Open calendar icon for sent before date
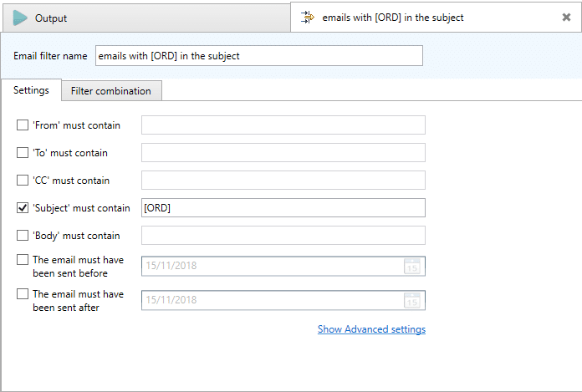582x392 pixels. tap(412, 267)
